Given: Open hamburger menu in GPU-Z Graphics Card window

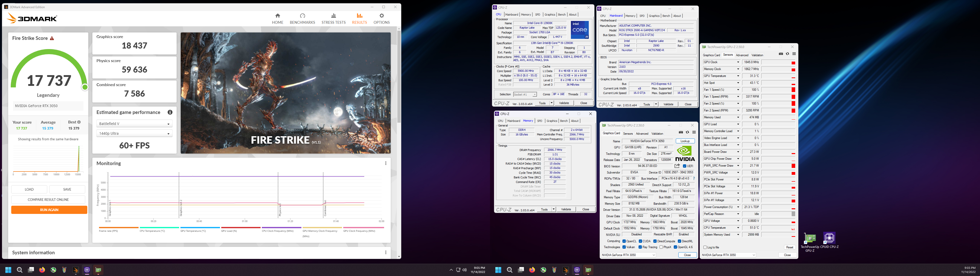Looking at the screenshot, I should tap(694, 132).
